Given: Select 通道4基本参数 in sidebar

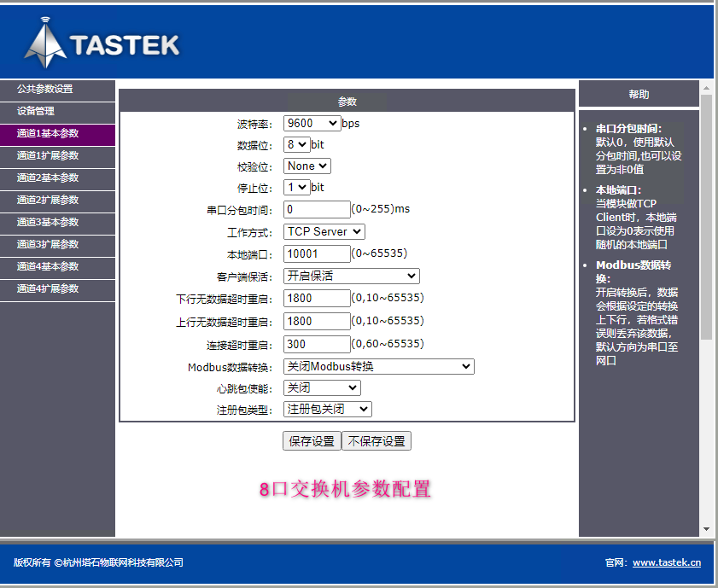Looking at the screenshot, I should (x=57, y=267).
